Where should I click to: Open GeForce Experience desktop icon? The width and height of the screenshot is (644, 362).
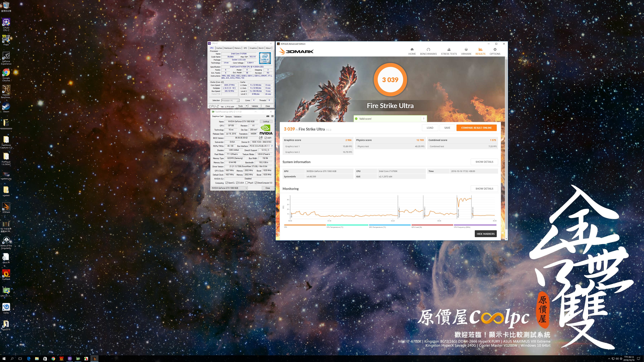[6, 58]
